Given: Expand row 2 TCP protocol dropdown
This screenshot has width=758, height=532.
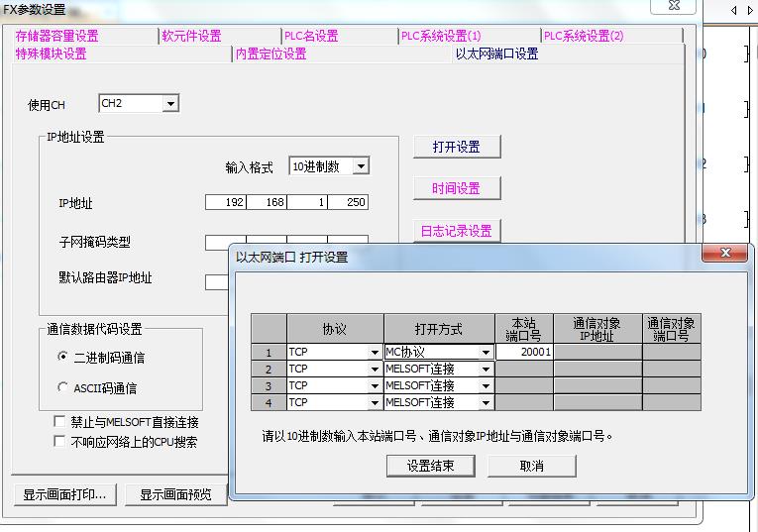Looking at the screenshot, I should 375,369.
